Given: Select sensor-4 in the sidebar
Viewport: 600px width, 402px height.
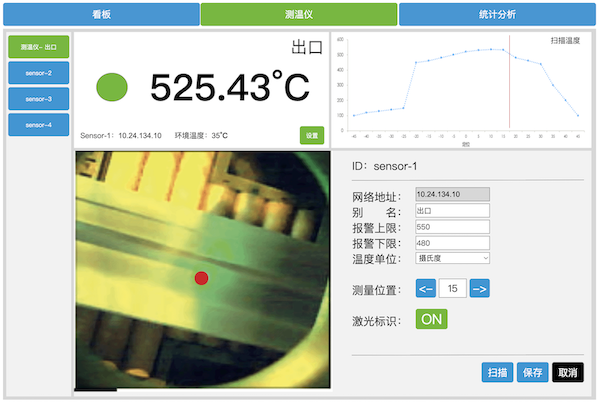Looking at the screenshot, I should click(x=39, y=125).
